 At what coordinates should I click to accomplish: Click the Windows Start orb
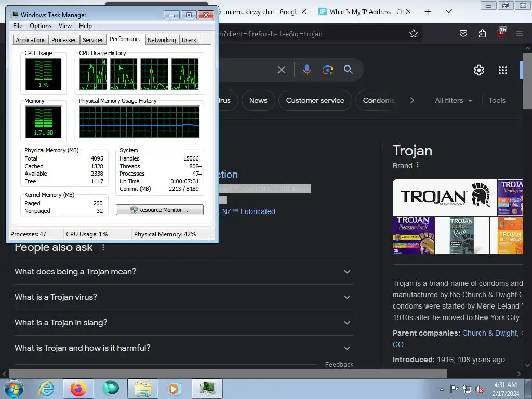coord(14,389)
